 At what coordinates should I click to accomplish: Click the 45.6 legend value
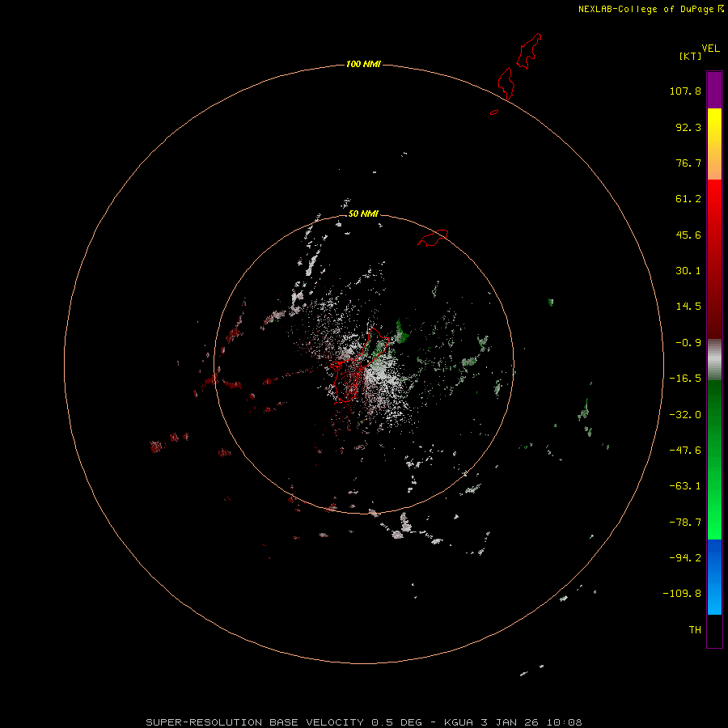[x=688, y=235]
